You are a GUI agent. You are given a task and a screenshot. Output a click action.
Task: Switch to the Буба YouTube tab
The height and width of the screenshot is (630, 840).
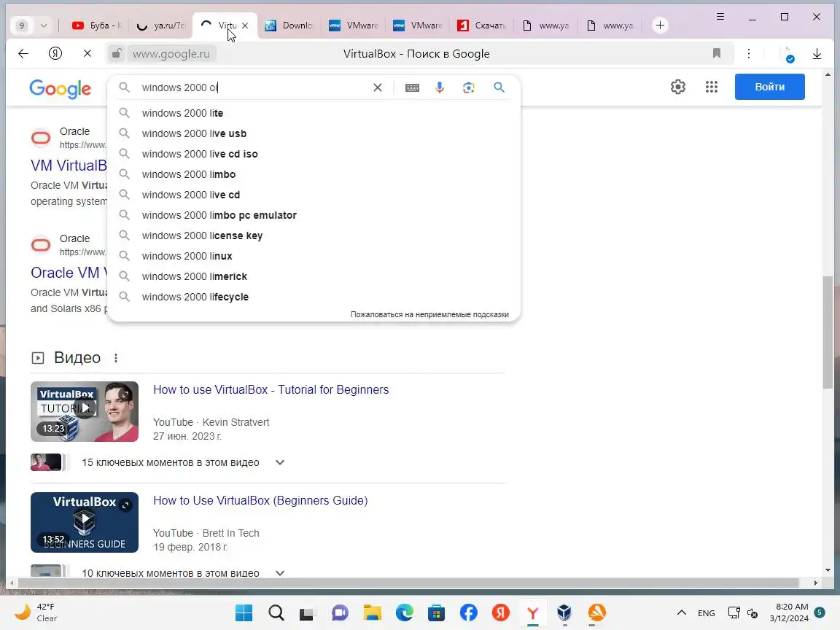pyautogui.click(x=96, y=26)
